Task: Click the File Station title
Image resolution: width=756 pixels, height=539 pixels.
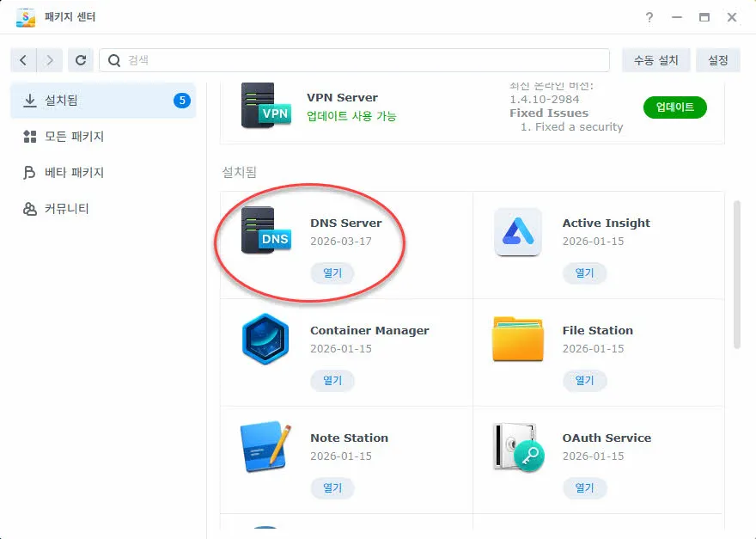Action: pos(597,331)
